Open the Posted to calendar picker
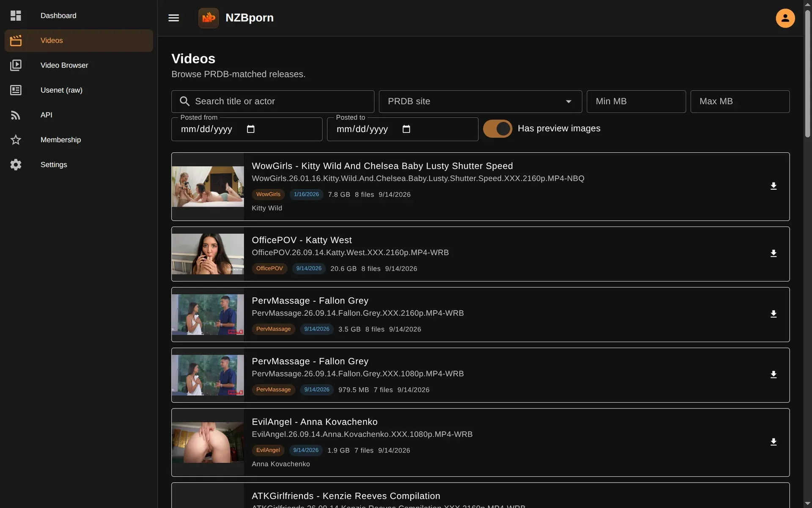The height and width of the screenshot is (508, 812). tap(406, 129)
